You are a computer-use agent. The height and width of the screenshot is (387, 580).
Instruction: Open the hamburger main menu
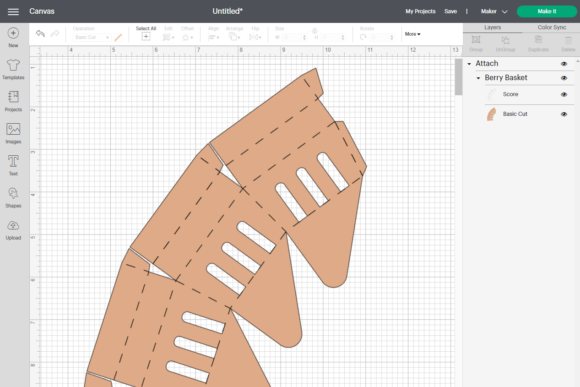(13, 11)
